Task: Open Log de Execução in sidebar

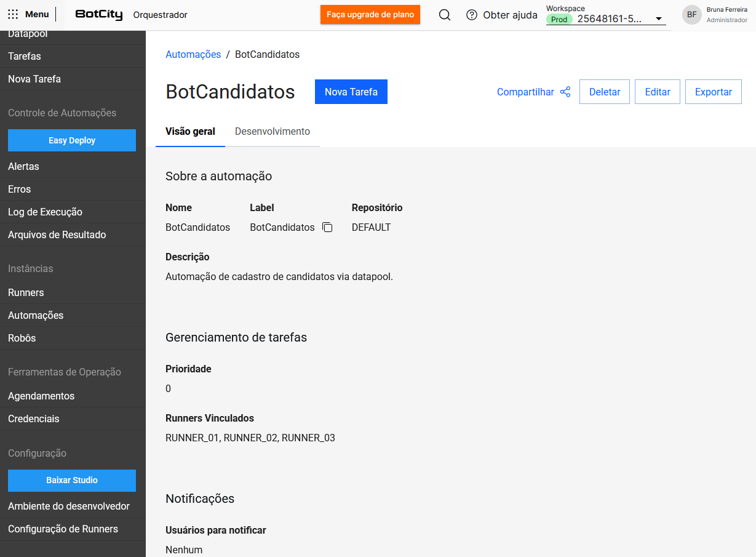Action: click(x=45, y=212)
